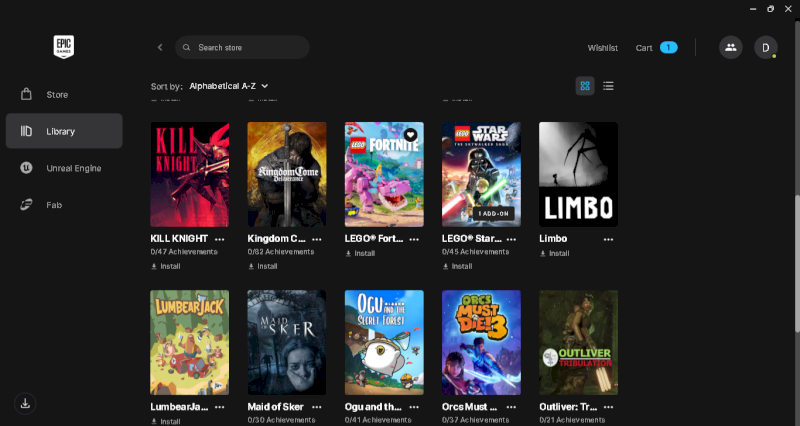
Task: Open the Limbo three-dot options menu
Action: pos(609,239)
